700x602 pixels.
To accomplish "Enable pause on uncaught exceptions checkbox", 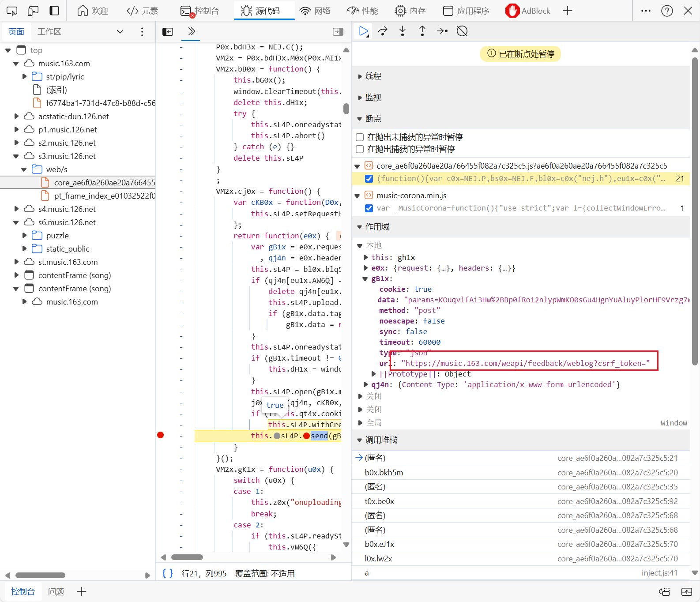I will [x=360, y=137].
